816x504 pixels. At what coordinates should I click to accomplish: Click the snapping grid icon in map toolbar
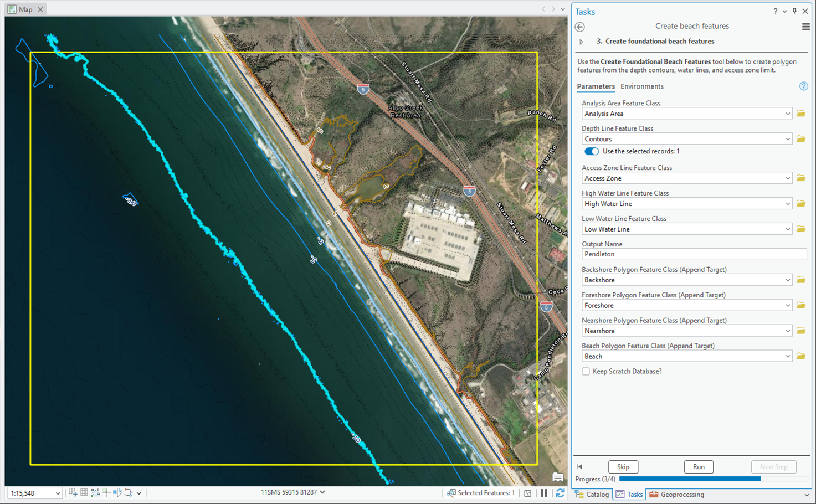tap(84, 492)
